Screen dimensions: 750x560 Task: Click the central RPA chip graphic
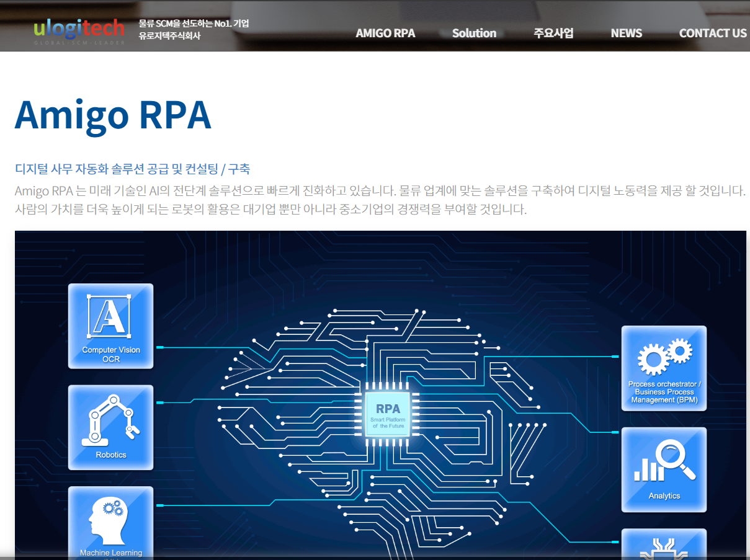(388, 414)
